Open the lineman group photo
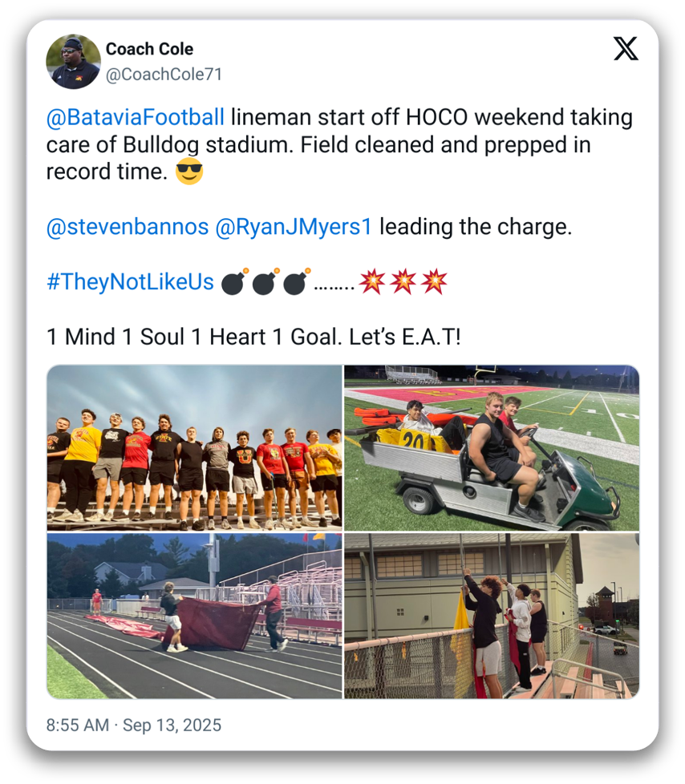685x784 pixels. (x=194, y=447)
